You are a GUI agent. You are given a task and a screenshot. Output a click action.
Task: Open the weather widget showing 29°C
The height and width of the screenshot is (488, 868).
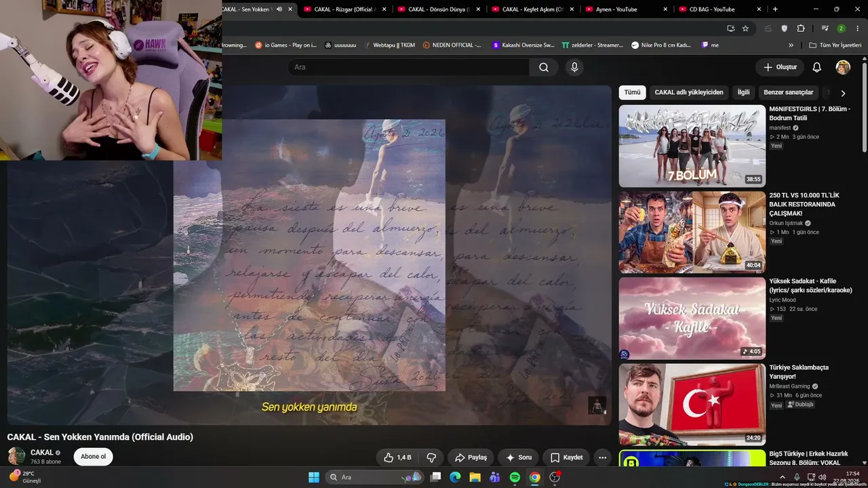point(25,477)
